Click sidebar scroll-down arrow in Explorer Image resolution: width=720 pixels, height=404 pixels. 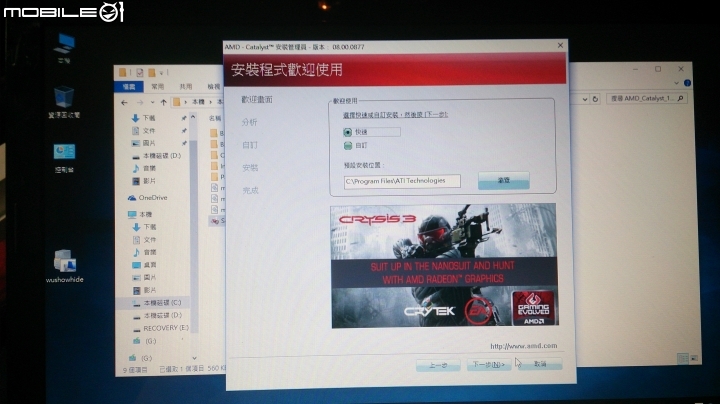tap(194, 358)
